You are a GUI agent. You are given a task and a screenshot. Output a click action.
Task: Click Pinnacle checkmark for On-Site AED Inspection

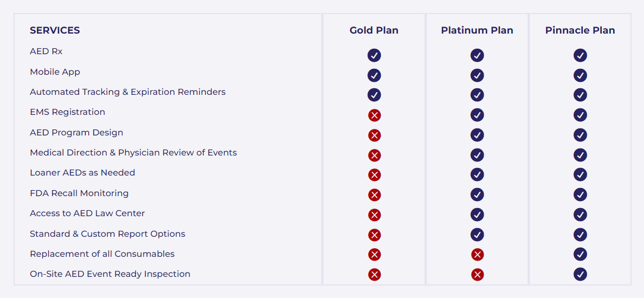point(580,274)
